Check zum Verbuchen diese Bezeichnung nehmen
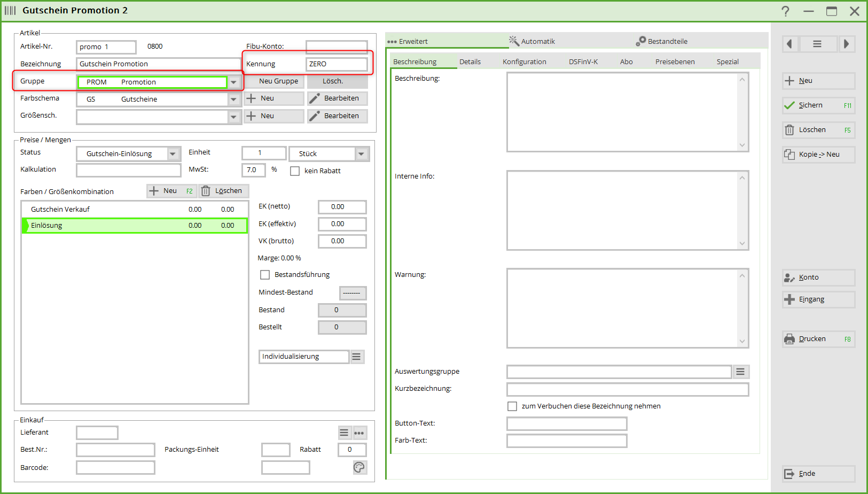 pos(512,406)
